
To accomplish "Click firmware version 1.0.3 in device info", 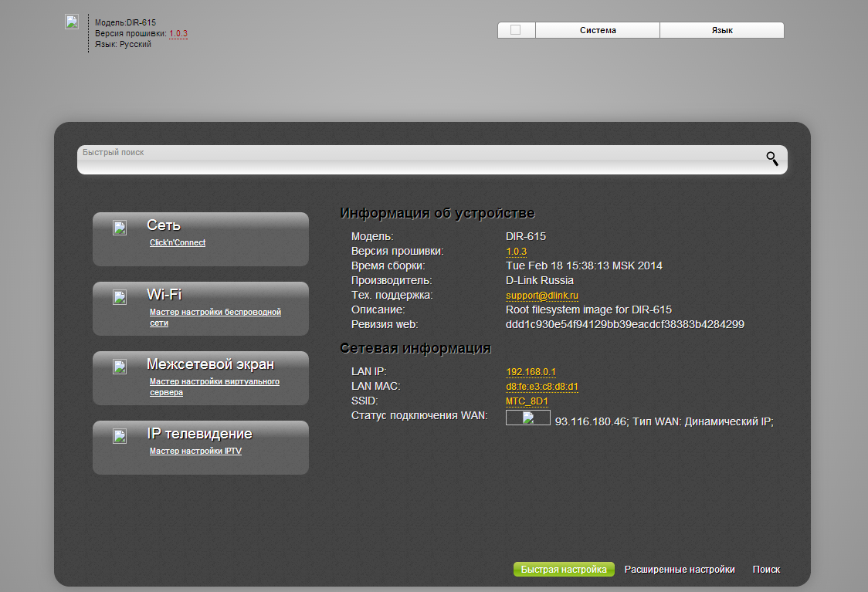I will [517, 252].
